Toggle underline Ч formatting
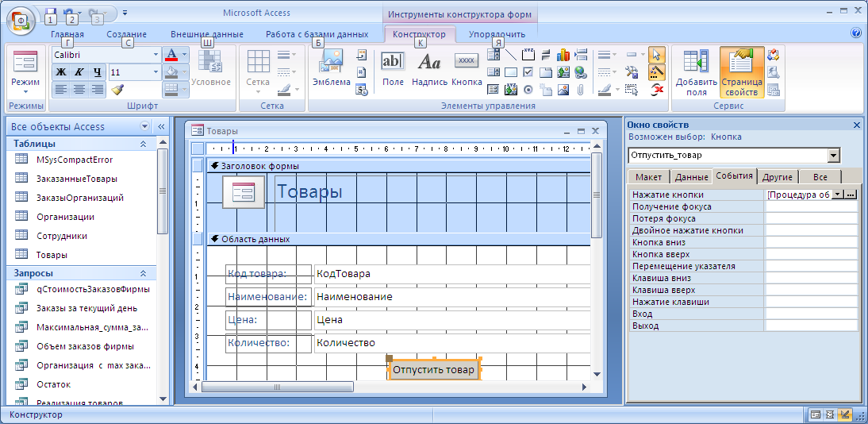Image resolution: width=868 pixels, height=424 pixels. [x=98, y=71]
